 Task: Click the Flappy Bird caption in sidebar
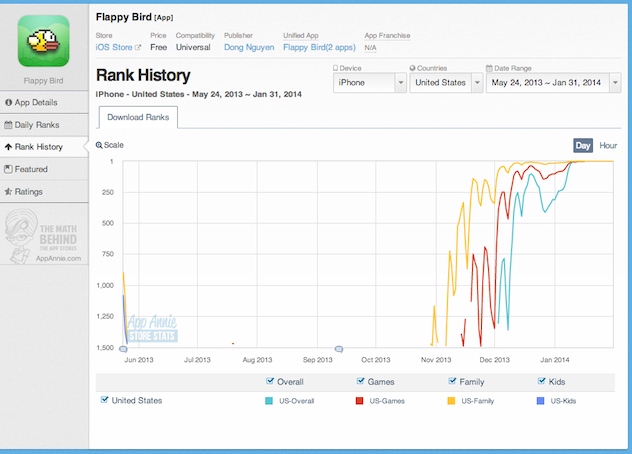[x=44, y=81]
